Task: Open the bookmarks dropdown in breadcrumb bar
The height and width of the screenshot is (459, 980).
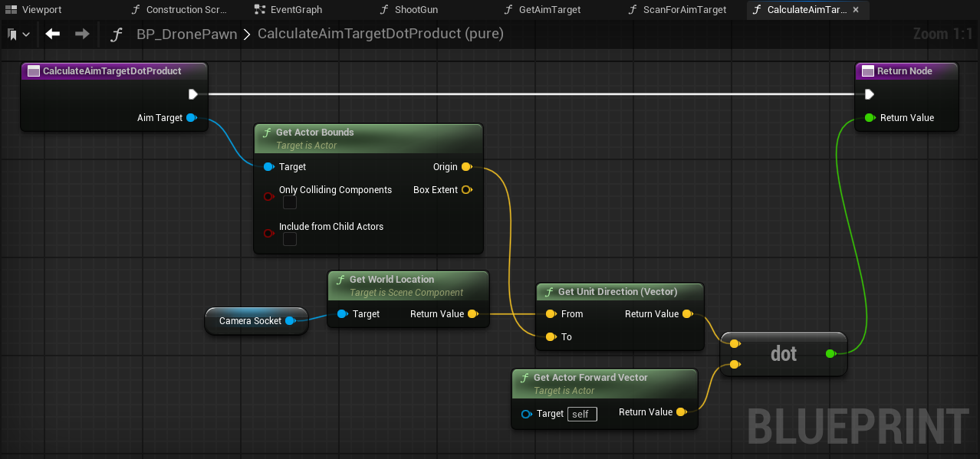Action: (18, 34)
